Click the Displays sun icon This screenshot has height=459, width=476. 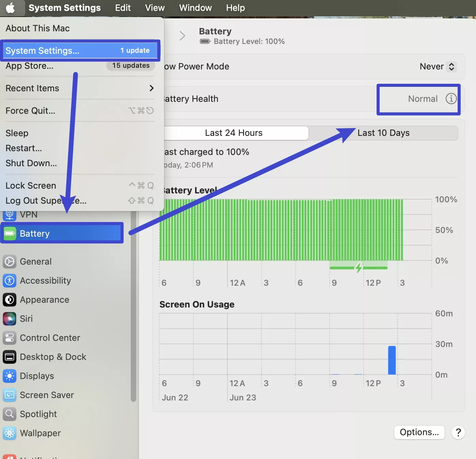tap(10, 376)
